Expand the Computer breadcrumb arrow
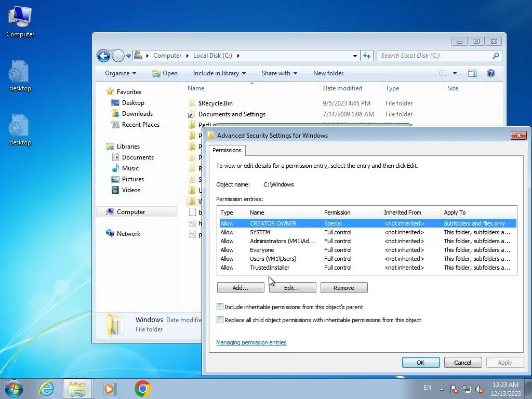The height and width of the screenshot is (399, 532). point(187,56)
